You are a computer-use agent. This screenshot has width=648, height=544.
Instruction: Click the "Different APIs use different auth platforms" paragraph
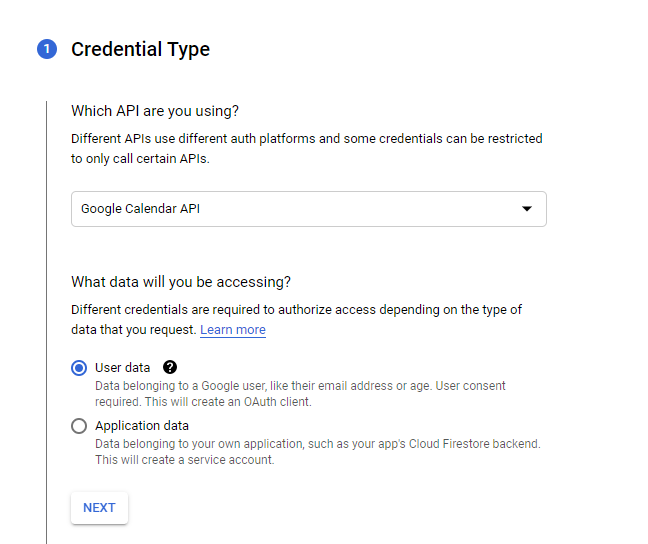pyautogui.click(x=307, y=148)
